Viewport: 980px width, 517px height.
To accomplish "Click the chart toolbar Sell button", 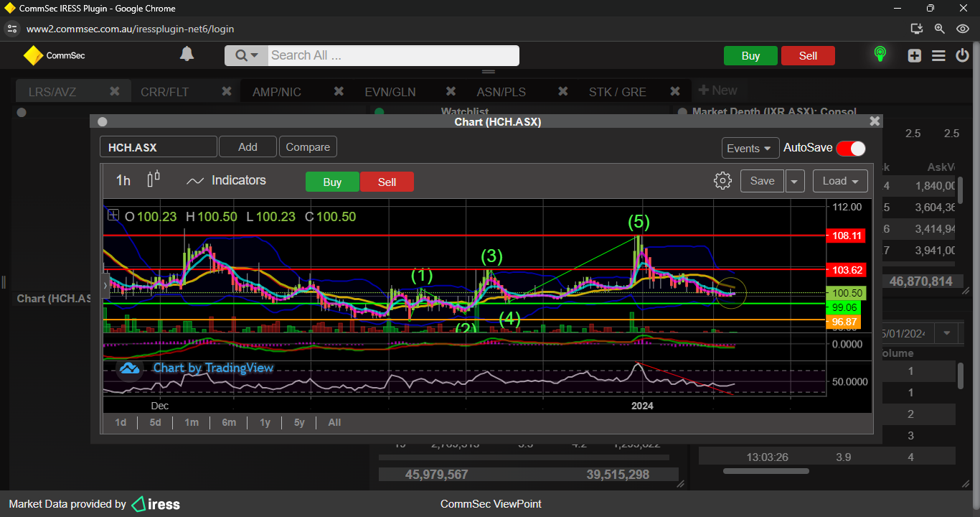I will point(387,182).
